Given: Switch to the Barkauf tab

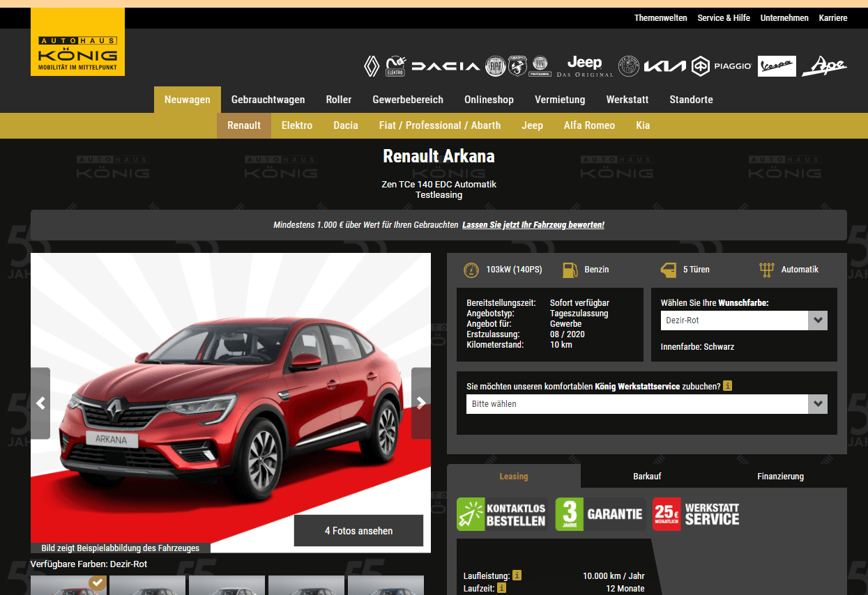Looking at the screenshot, I should [647, 477].
